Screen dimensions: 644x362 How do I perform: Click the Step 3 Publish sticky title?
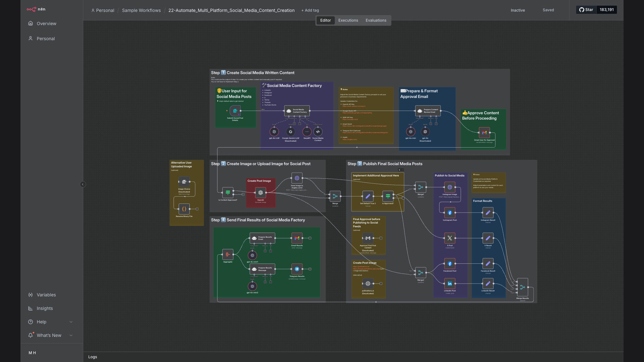point(385,164)
